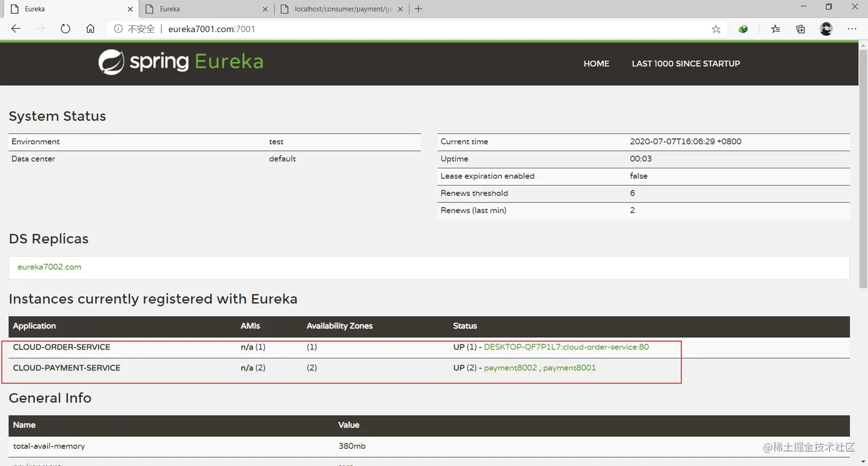Viewport: 868px width, 466px height.
Task: Click the Spring Eureka logo
Action: click(180, 63)
